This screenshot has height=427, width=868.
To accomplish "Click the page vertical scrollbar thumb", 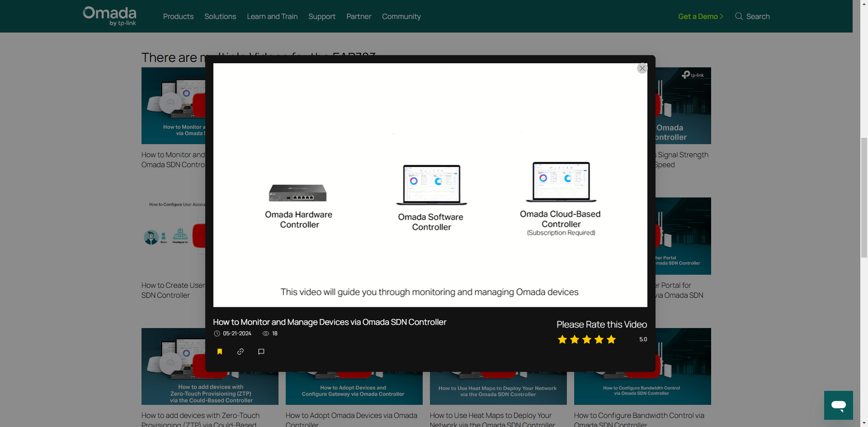I will tap(864, 197).
